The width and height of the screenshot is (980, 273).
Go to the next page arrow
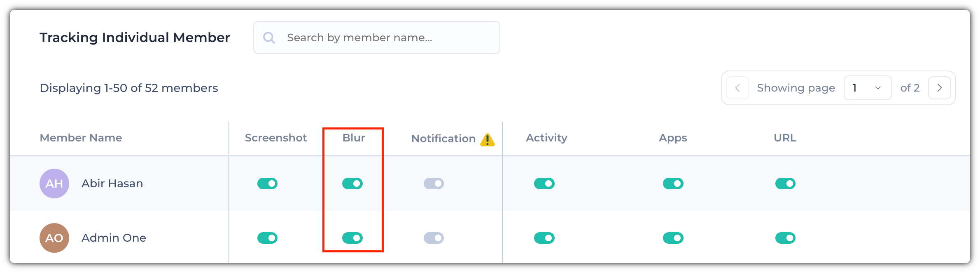click(x=940, y=88)
